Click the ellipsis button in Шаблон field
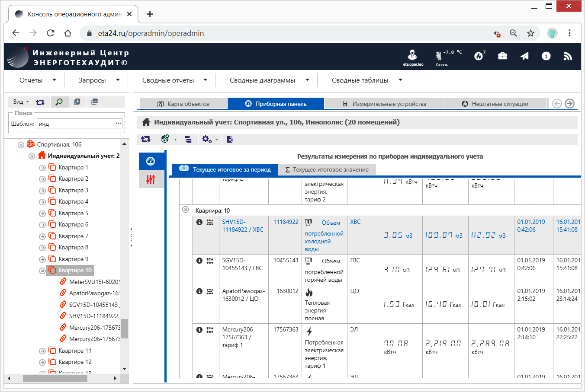The image size is (585, 392). [118, 124]
